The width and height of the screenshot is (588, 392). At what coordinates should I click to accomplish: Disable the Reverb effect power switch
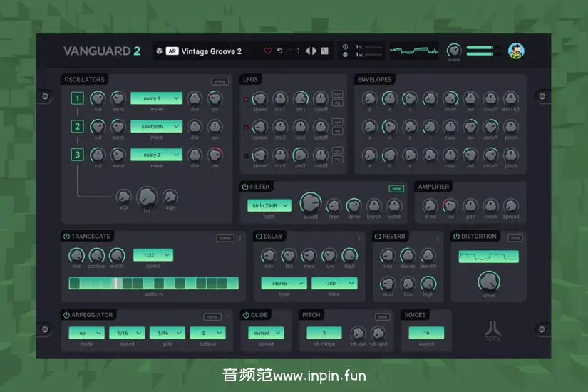click(378, 237)
